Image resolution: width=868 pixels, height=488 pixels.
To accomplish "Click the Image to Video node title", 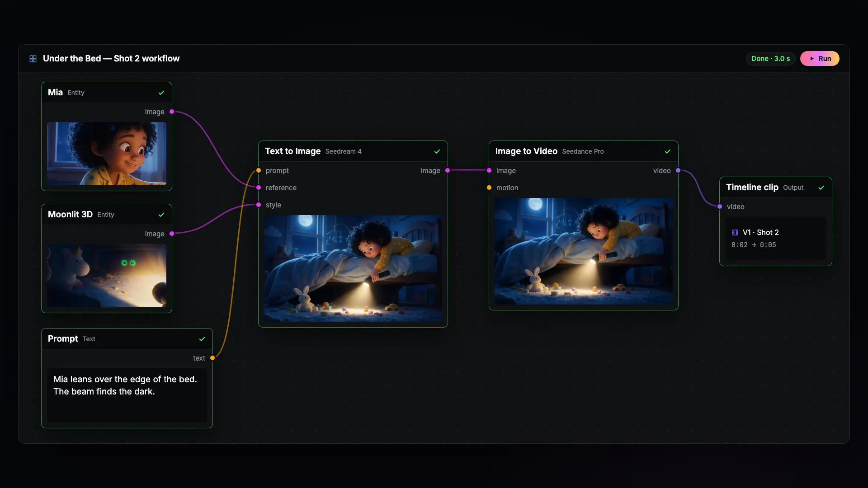I will [526, 151].
